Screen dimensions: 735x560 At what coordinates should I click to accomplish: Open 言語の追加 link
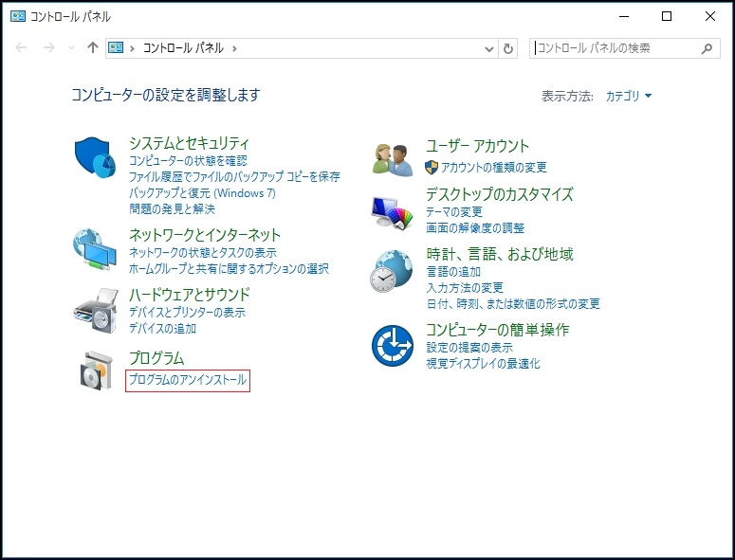tap(453, 272)
